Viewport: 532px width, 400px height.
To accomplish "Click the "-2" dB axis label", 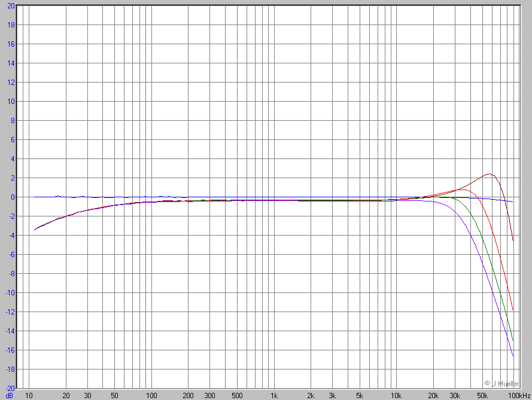I will 11,216.
